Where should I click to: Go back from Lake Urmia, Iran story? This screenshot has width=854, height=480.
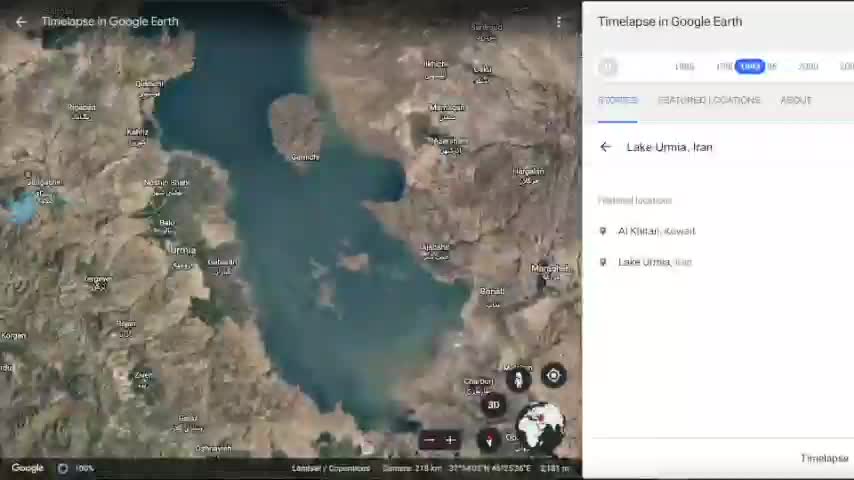[605, 147]
